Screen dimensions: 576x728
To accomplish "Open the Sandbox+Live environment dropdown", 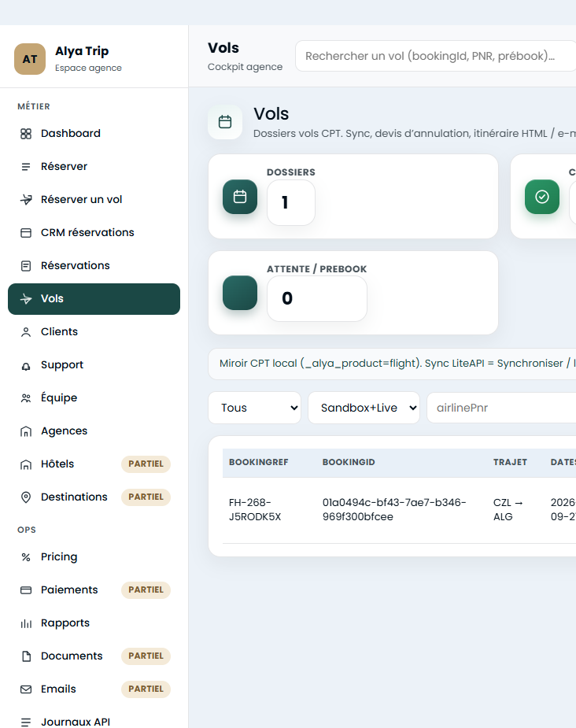I will point(364,408).
